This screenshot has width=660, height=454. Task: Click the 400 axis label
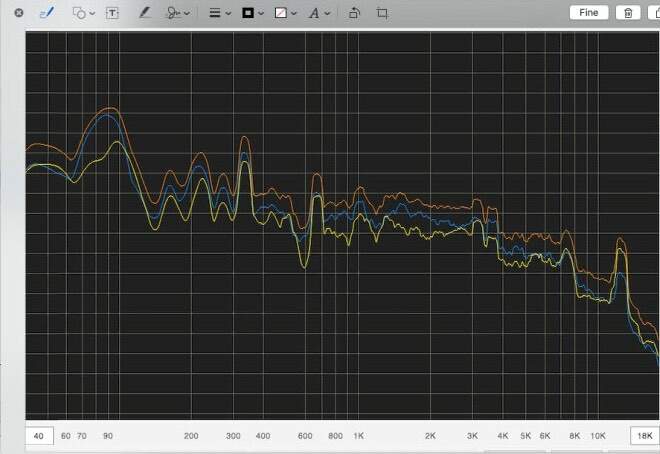coord(263,436)
